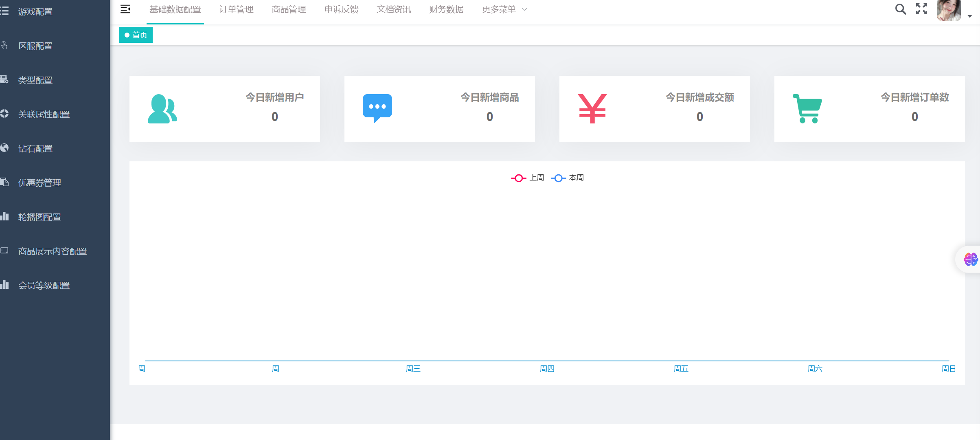
Task: Open 游戏配置 in the sidebar
Action: point(55,12)
